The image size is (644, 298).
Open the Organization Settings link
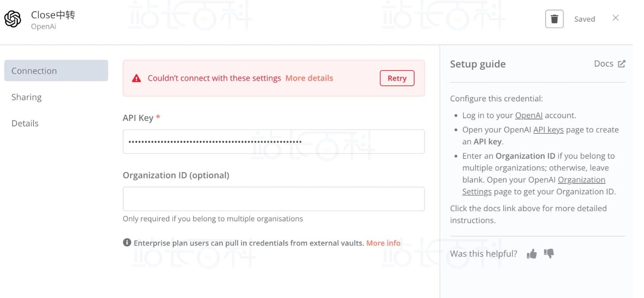pos(534,186)
